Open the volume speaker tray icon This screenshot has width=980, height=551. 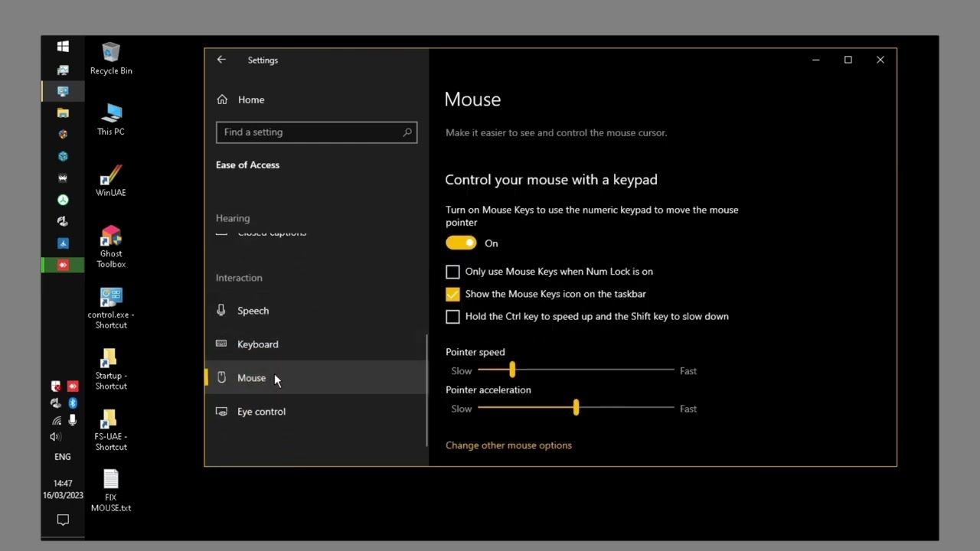coord(56,437)
